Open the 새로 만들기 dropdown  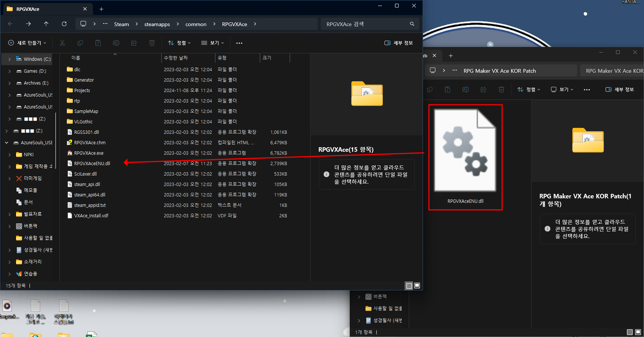click(x=27, y=43)
